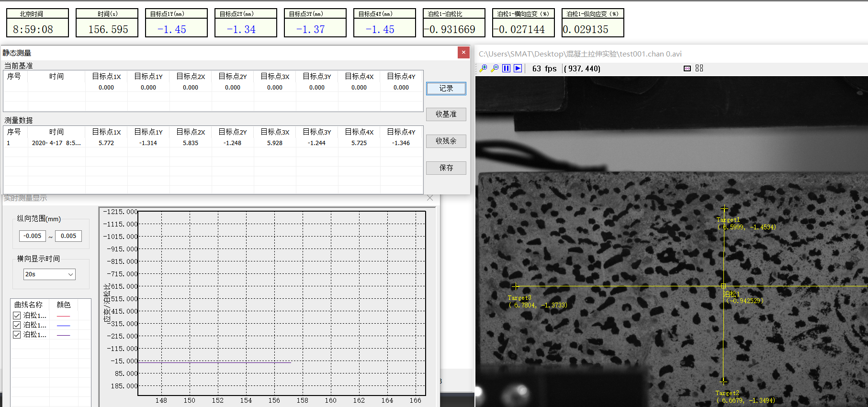Click the 收基准 button
The height and width of the screenshot is (407, 868).
[x=446, y=114]
